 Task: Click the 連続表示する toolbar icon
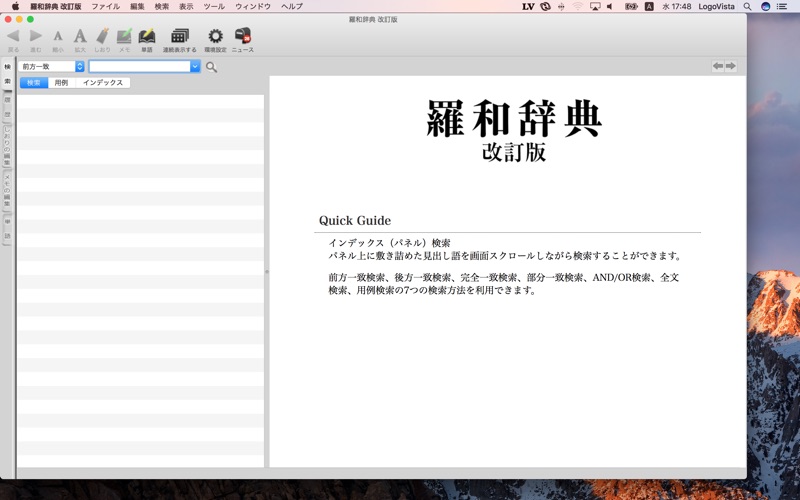[180, 36]
